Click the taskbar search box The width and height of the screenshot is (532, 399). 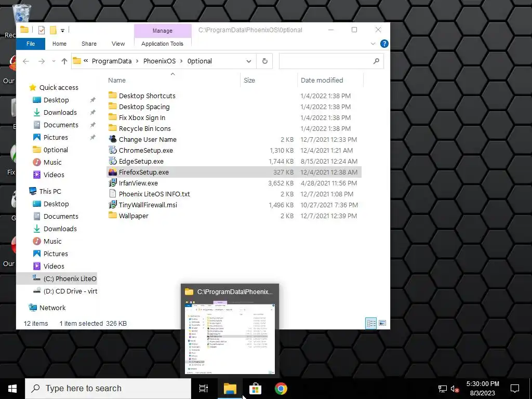pos(108,389)
